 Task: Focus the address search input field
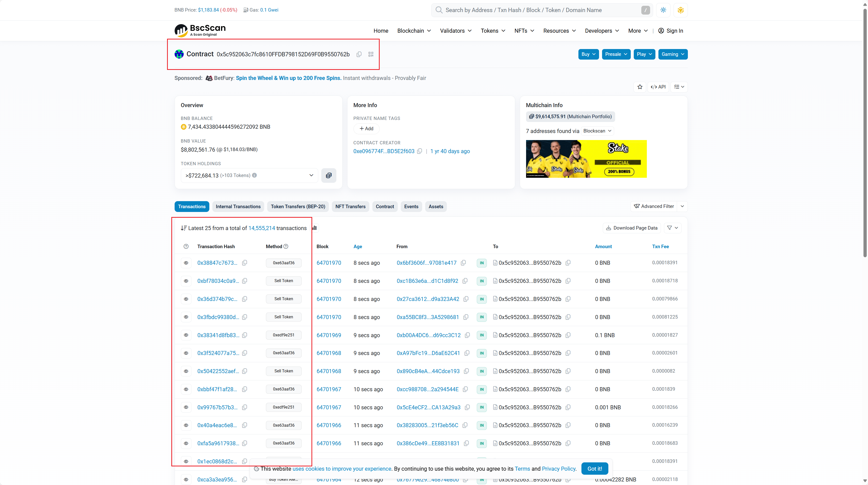(539, 10)
